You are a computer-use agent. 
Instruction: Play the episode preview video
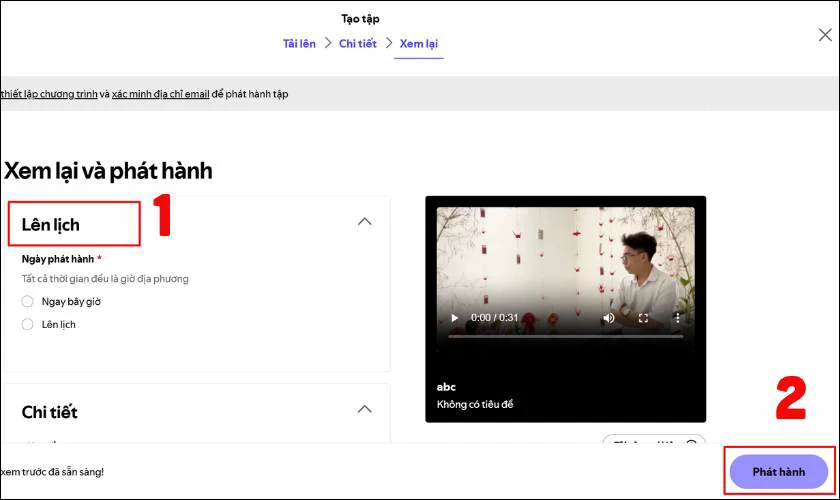point(454,318)
